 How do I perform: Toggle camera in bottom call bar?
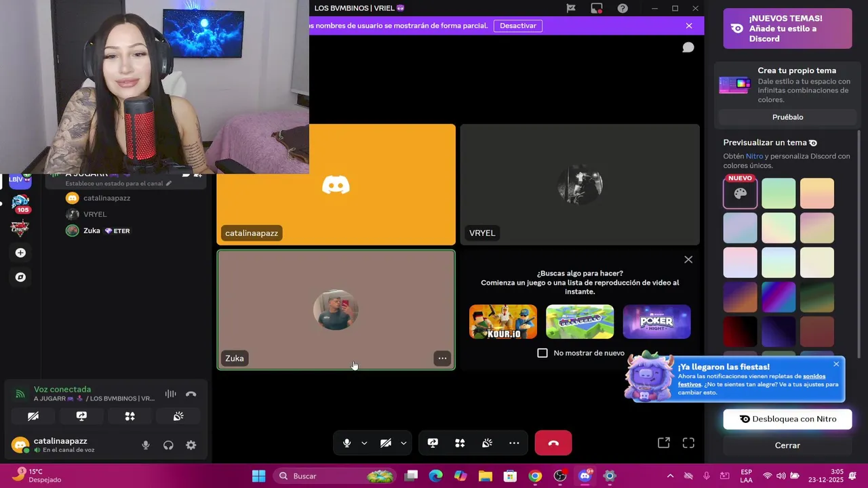[385, 443]
